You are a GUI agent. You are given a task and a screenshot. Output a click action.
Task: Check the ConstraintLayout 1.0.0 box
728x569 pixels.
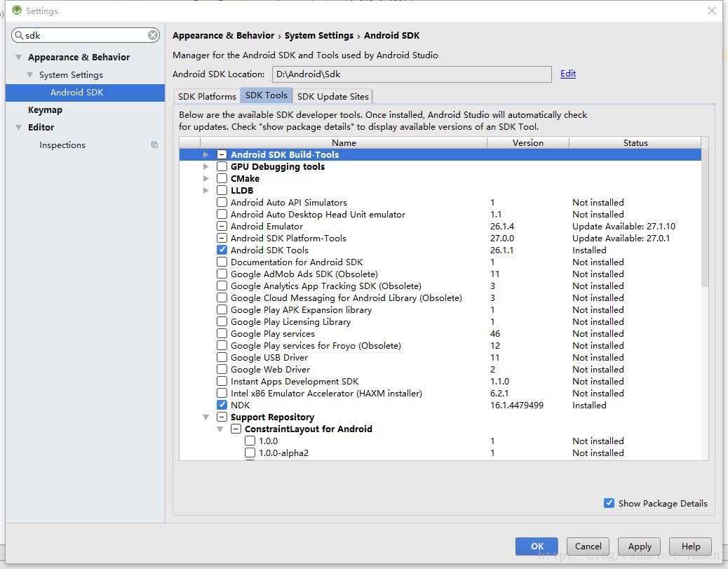pyautogui.click(x=250, y=441)
